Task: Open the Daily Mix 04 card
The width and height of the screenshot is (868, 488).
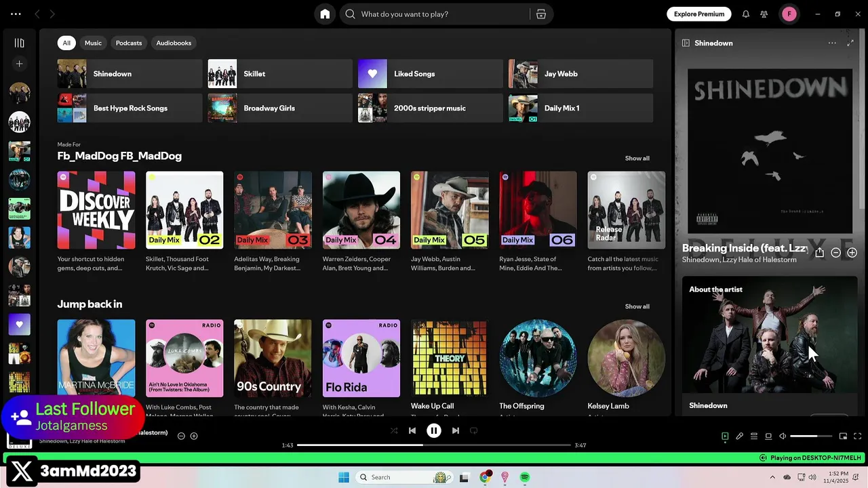Action: tap(361, 222)
